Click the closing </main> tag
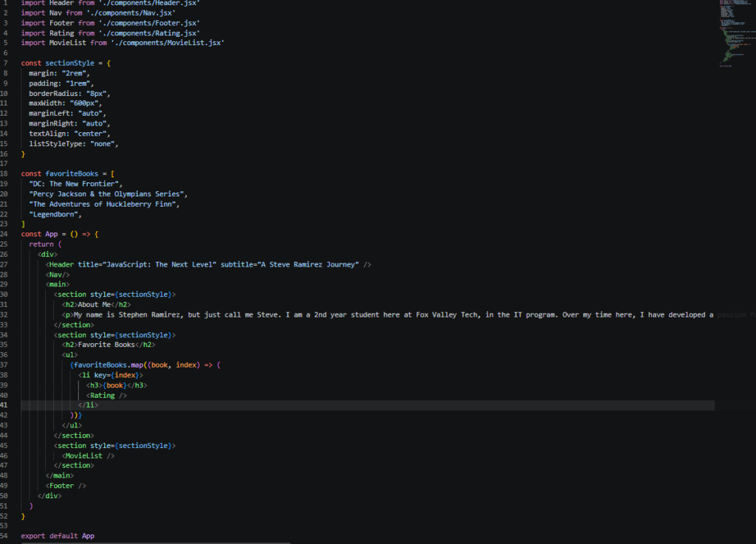Viewport: 756px width, 544px height. click(60, 475)
